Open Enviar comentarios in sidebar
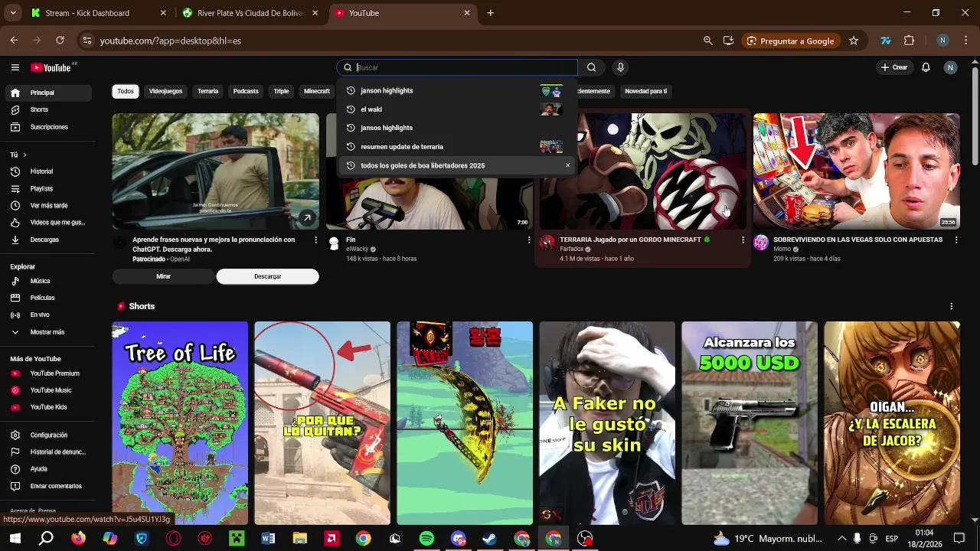Screen dimensions: 980x551 [50, 486]
